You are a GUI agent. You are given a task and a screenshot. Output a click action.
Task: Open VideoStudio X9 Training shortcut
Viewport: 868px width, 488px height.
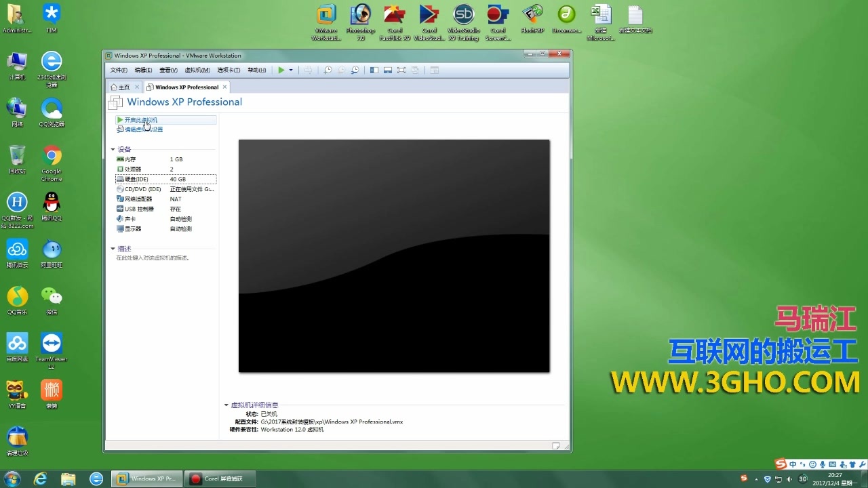click(463, 24)
